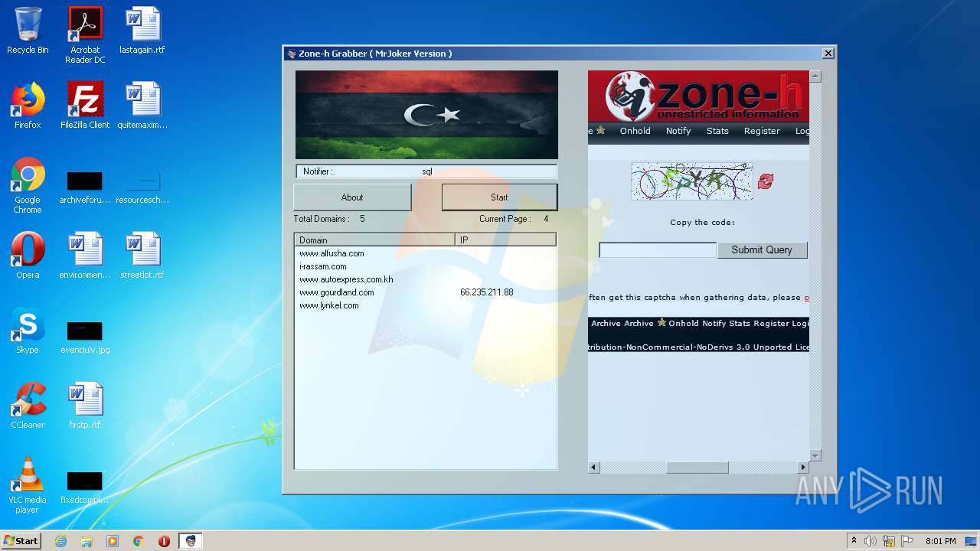Image resolution: width=980 pixels, height=551 pixels.
Task: Click horizontal scrollbar left arrow
Action: click(x=594, y=468)
